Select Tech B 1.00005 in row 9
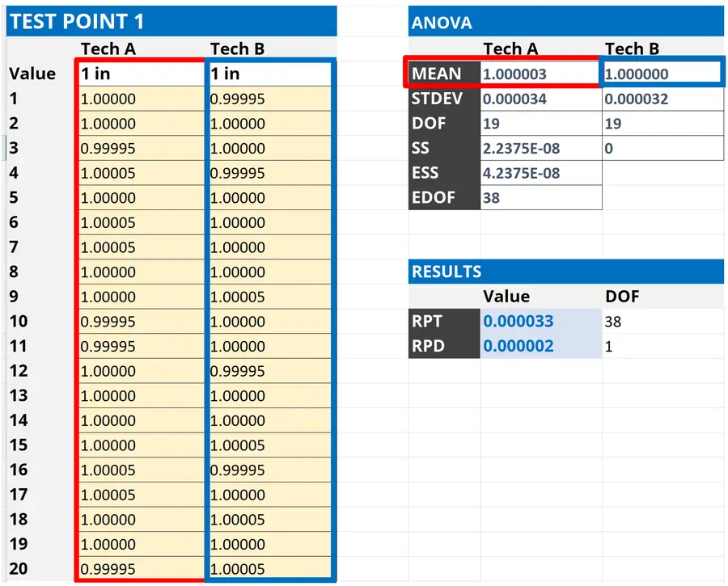Image resolution: width=728 pixels, height=586 pixels. tap(270, 297)
